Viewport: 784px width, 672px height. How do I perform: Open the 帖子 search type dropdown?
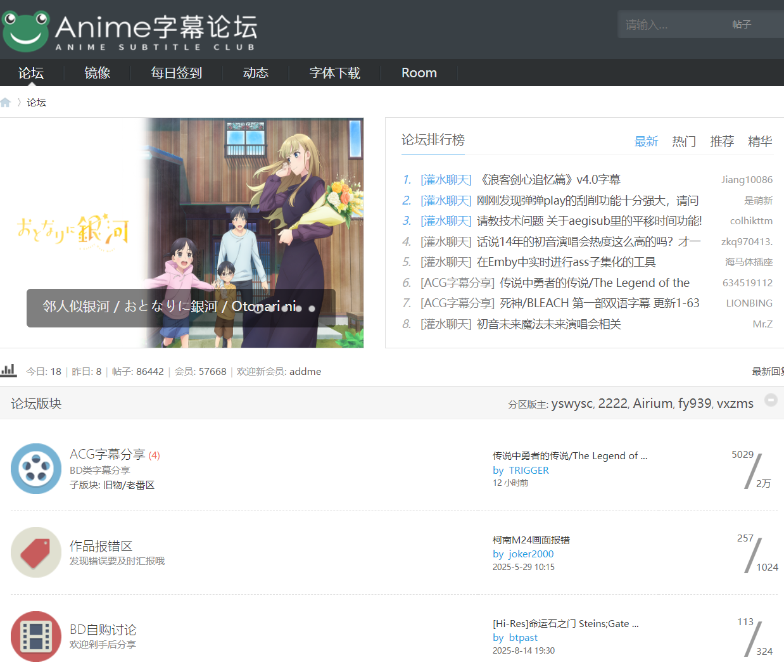pos(742,25)
